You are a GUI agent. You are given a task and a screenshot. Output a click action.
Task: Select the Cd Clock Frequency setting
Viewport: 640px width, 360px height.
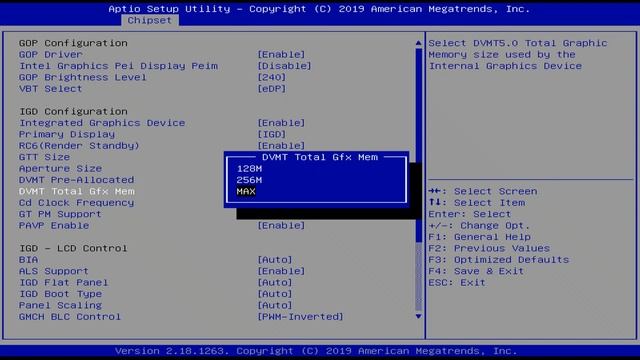(x=76, y=203)
